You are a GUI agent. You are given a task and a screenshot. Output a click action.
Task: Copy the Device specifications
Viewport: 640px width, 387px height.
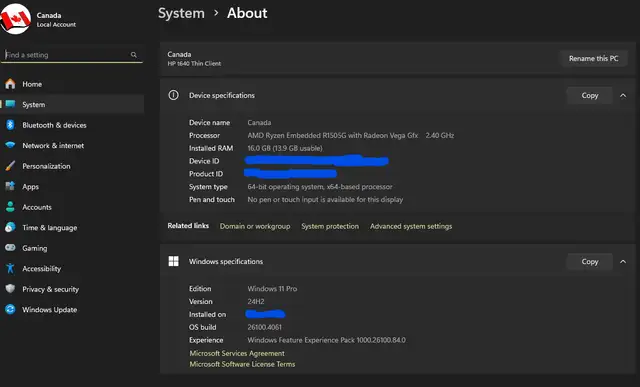(589, 96)
